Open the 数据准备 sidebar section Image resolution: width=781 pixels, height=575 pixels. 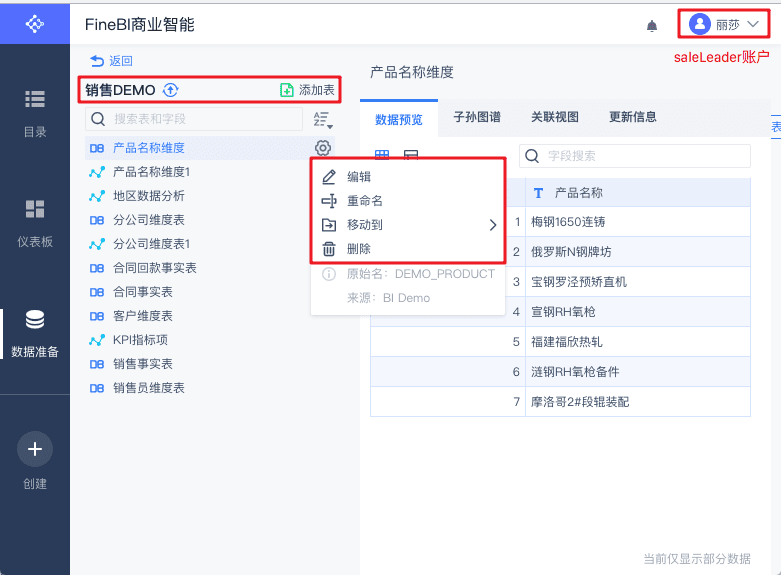click(x=35, y=333)
